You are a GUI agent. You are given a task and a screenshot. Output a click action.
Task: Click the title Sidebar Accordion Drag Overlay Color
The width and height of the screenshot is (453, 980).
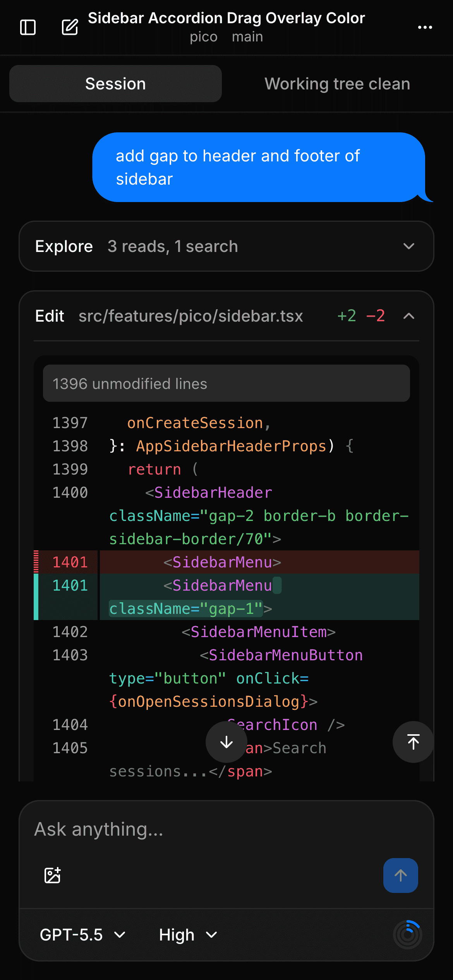(226, 18)
